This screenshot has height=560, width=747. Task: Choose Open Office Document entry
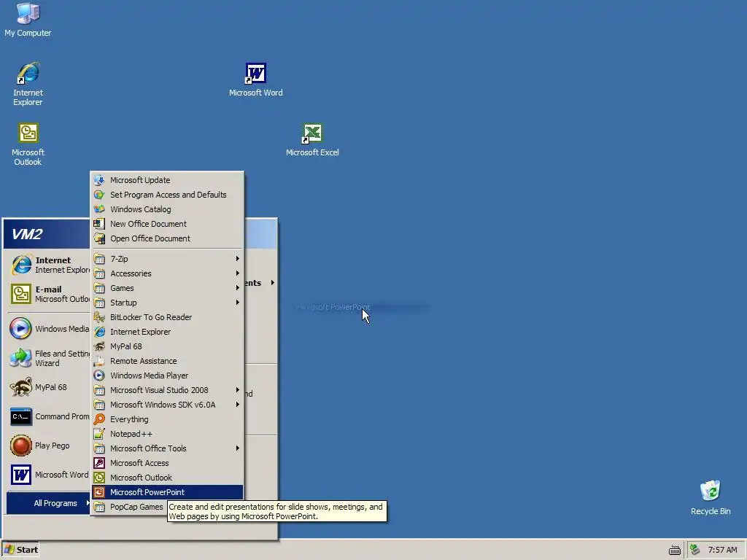click(x=167, y=238)
